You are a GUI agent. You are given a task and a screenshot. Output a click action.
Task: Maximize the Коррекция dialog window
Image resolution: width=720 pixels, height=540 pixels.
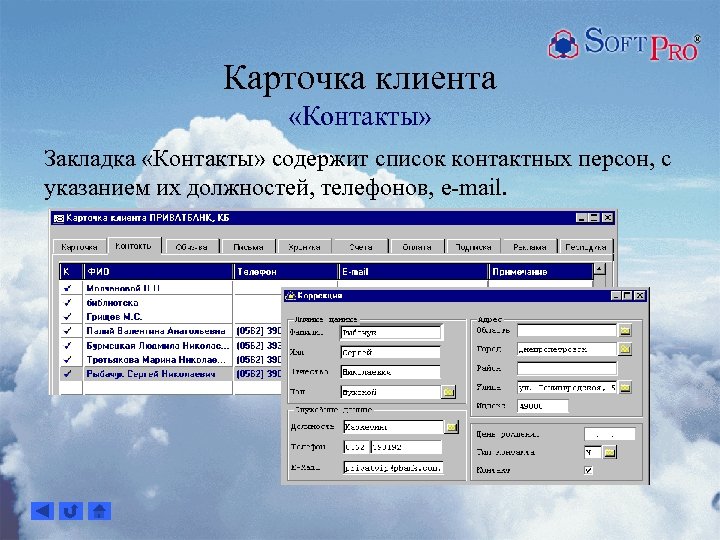[628, 296]
